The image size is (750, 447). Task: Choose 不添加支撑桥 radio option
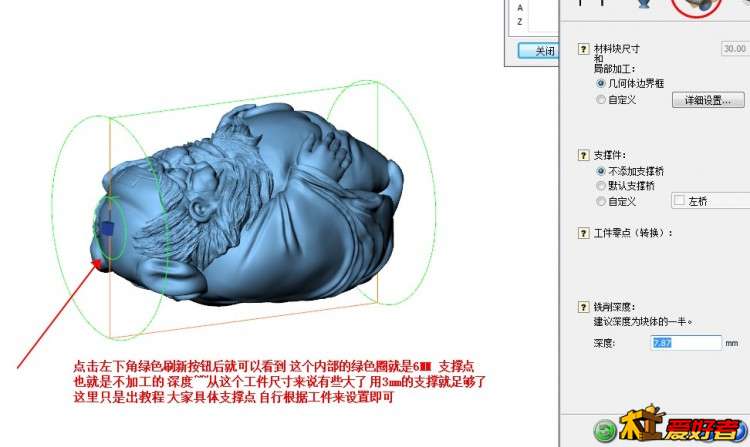tap(601, 172)
